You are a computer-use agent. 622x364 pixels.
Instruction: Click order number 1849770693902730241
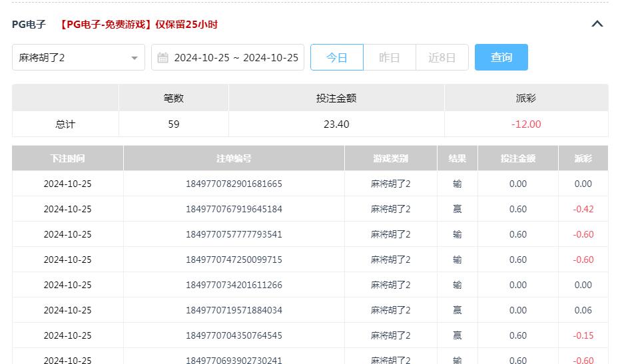[x=234, y=360]
